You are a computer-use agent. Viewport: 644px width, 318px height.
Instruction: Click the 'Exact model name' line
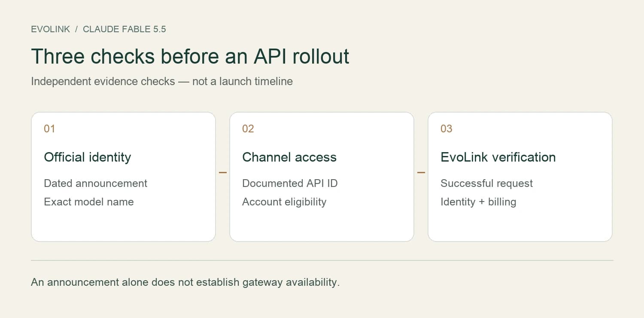[x=89, y=202]
